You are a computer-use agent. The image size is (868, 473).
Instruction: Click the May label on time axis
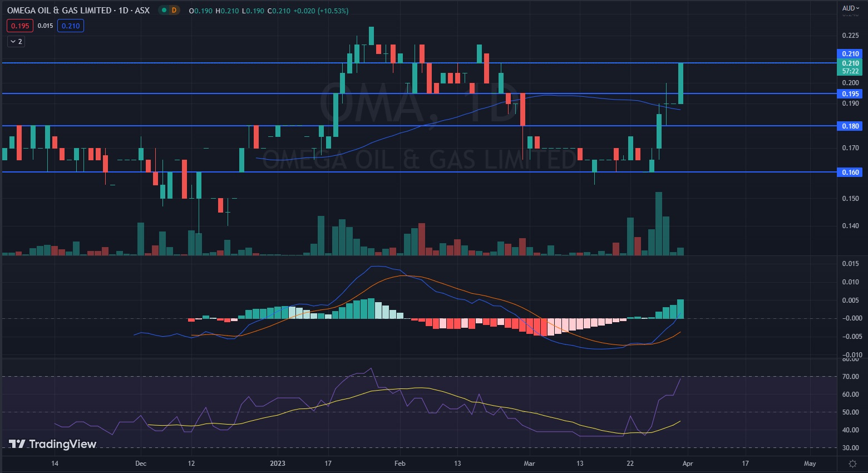click(x=810, y=464)
